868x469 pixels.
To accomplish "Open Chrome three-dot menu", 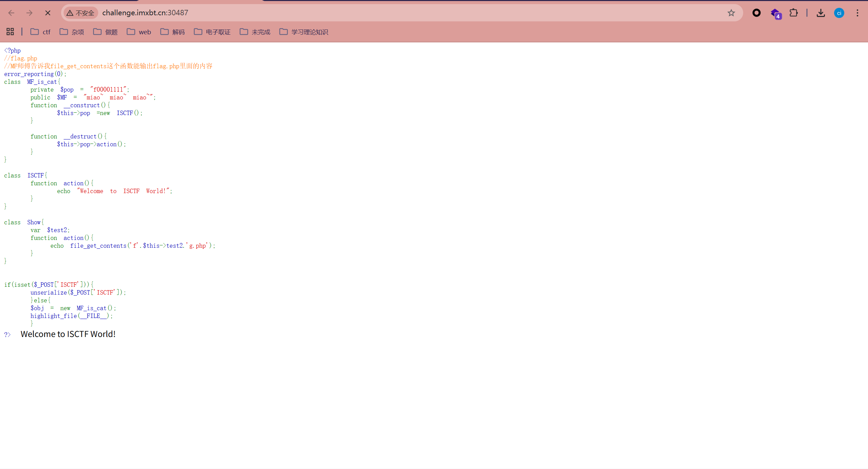I will [x=857, y=13].
